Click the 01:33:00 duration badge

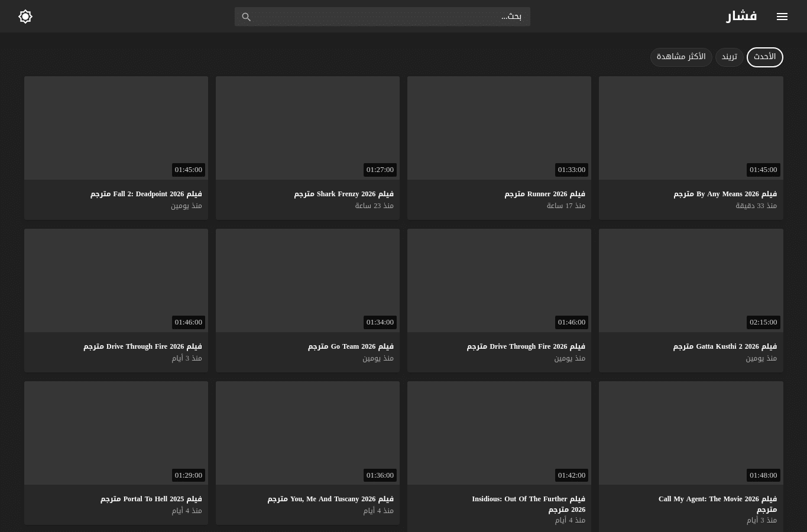coord(572,170)
